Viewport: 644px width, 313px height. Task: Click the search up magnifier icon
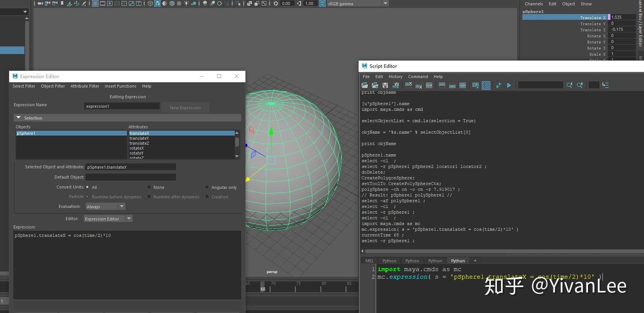[580, 85]
